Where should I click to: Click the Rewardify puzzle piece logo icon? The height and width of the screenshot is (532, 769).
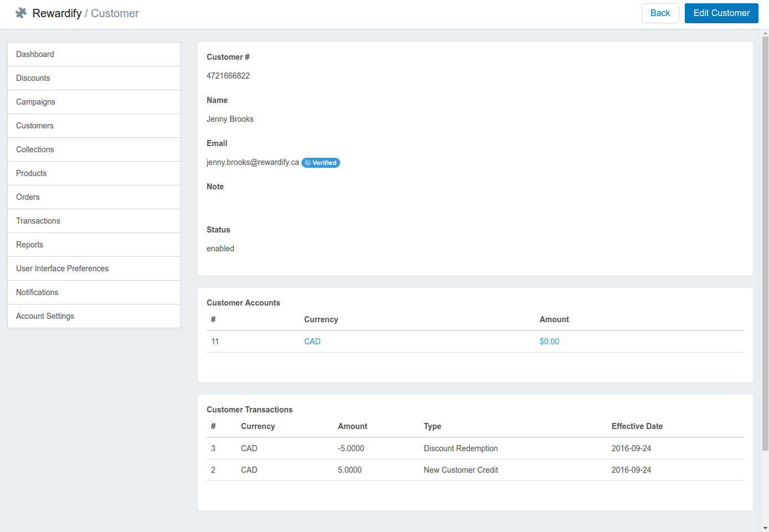[20, 12]
